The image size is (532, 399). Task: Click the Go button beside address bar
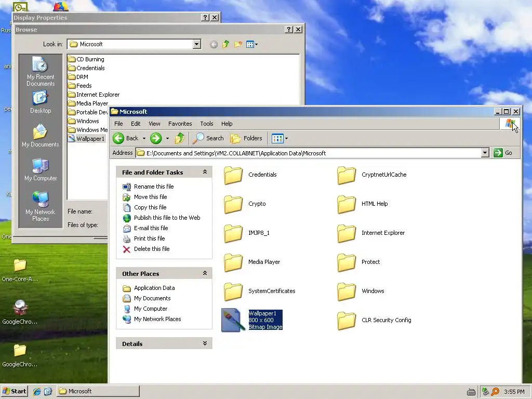click(503, 153)
